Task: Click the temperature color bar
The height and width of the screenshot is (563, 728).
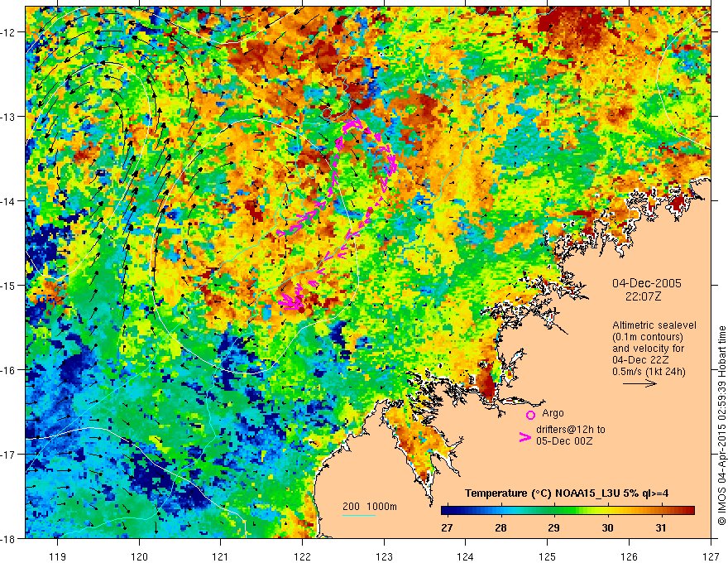Action: point(568,510)
